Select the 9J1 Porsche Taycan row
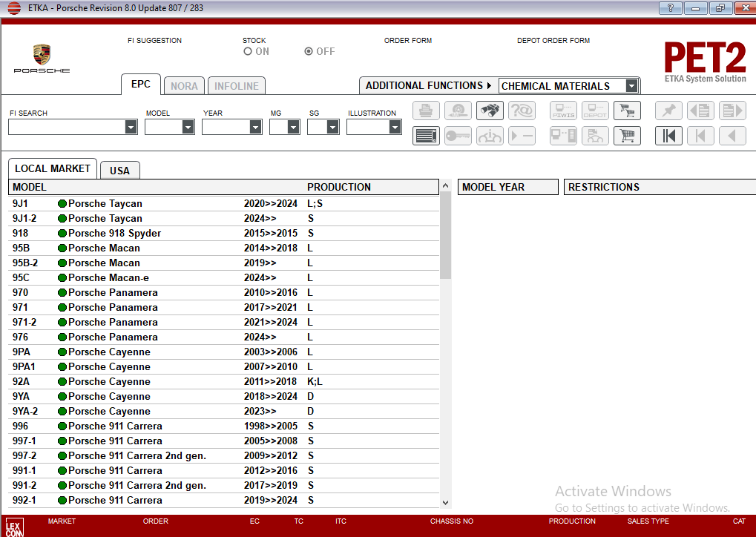This screenshot has height=537, width=756. [x=224, y=204]
